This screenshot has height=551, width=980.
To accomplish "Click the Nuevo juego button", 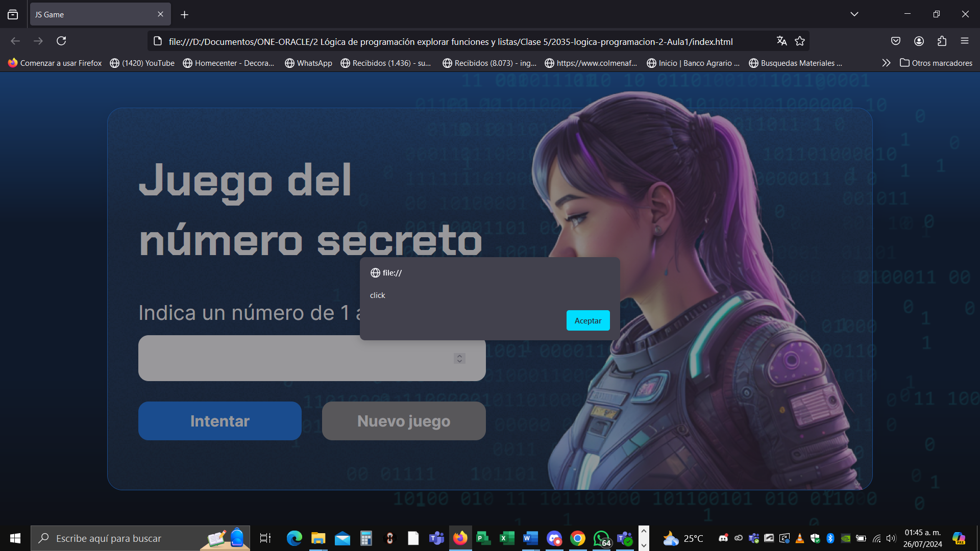I will point(404,420).
